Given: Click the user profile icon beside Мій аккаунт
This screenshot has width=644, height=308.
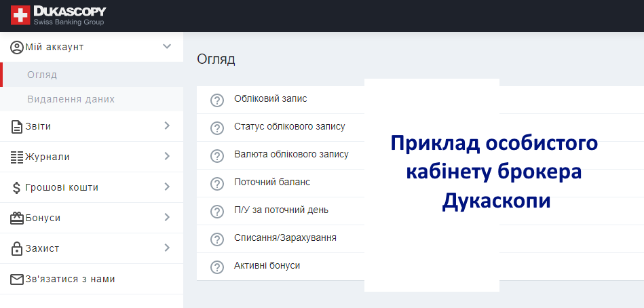Looking at the screenshot, I should point(17,47).
